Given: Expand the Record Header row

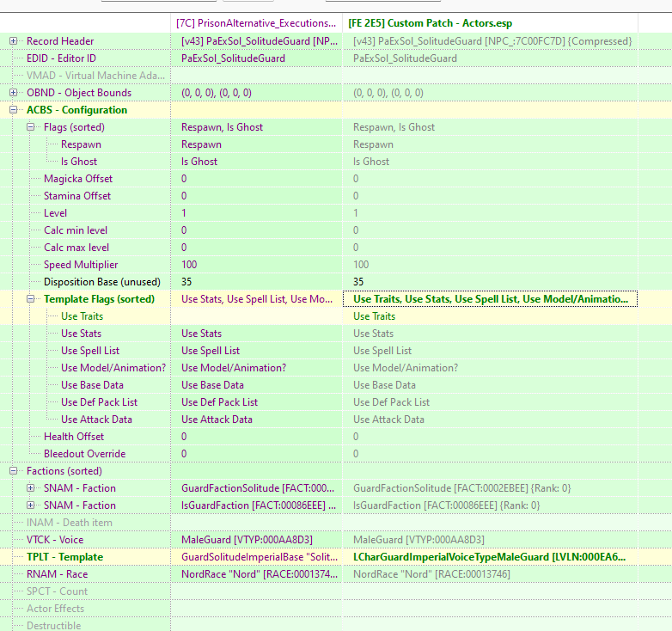Looking at the screenshot, I should pyautogui.click(x=14, y=41).
